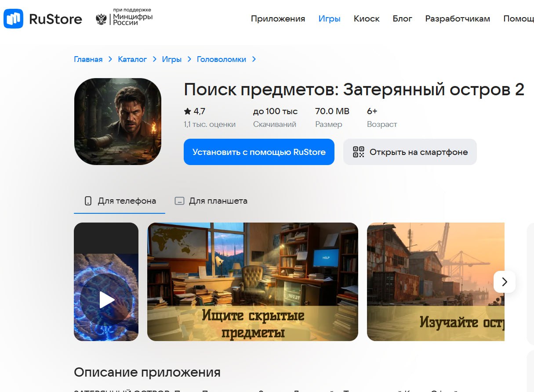Screen dimensions: 534x392
Task: Open the Ищите скрытые предметы screenshot
Action: (252, 281)
